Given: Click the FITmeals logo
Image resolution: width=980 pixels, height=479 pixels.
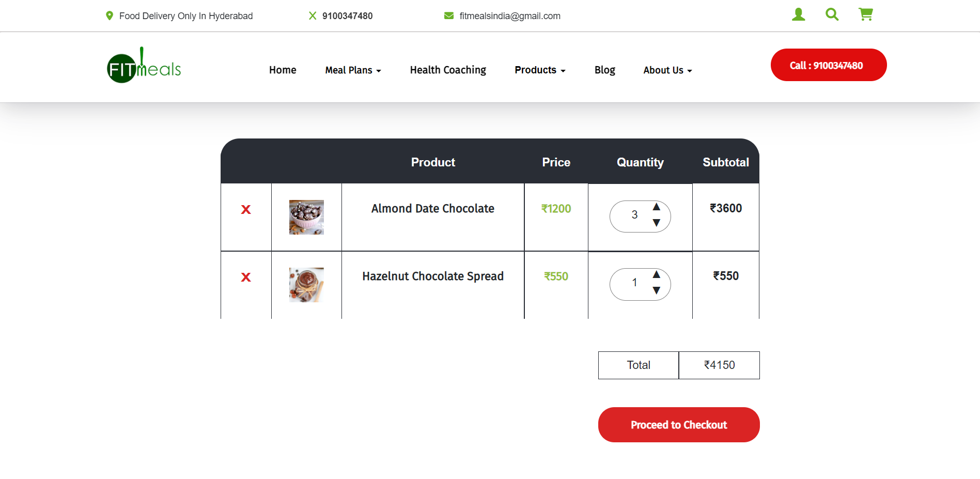Looking at the screenshot, I should tap(144, 66).
